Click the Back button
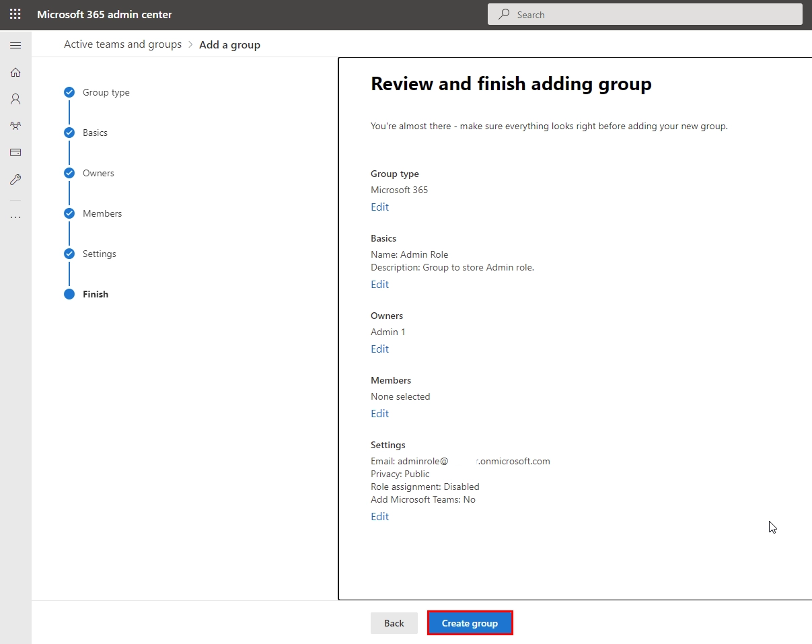 click(x=394, y=623)
